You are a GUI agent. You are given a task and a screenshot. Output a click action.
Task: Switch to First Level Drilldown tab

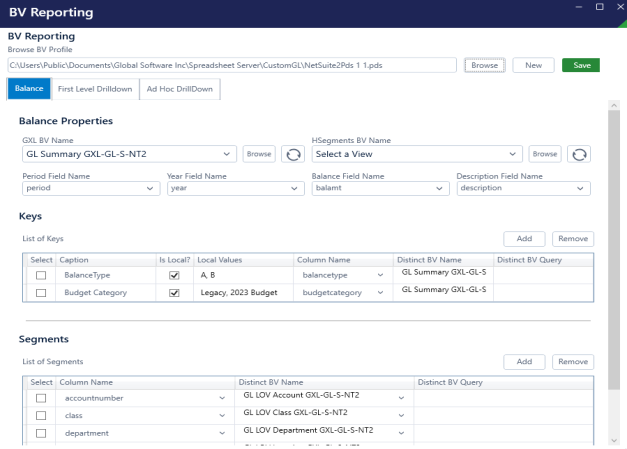click(x=96, y=89)
